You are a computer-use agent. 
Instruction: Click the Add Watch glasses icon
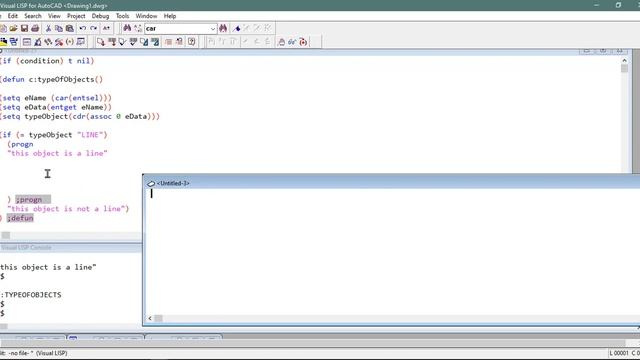pos(292,42)
